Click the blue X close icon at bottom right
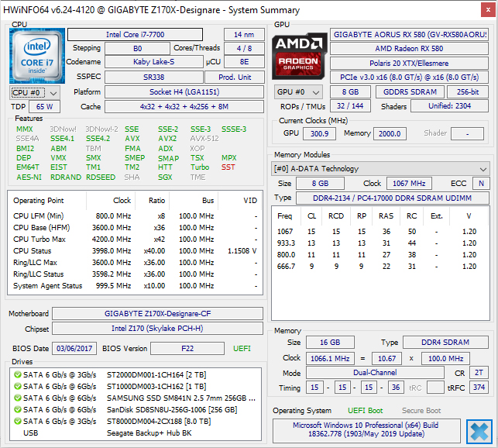Viewport: 498px width, 448px height. pos(479,432)
